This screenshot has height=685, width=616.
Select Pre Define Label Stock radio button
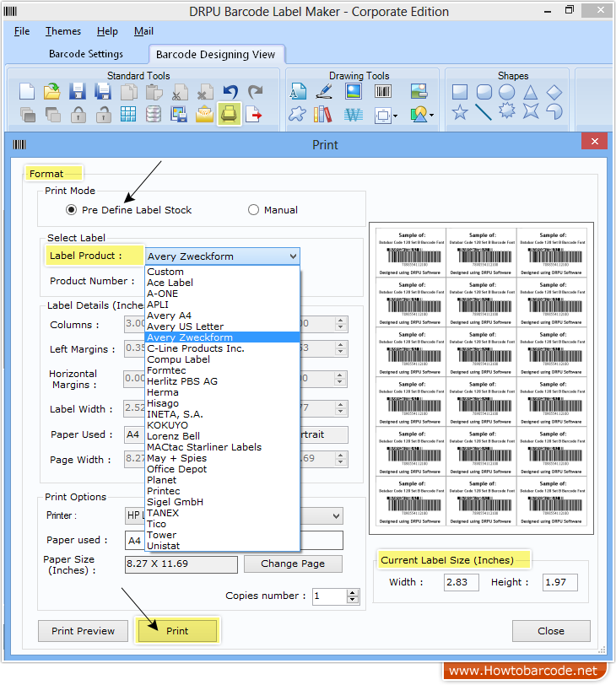click(71, 210)
